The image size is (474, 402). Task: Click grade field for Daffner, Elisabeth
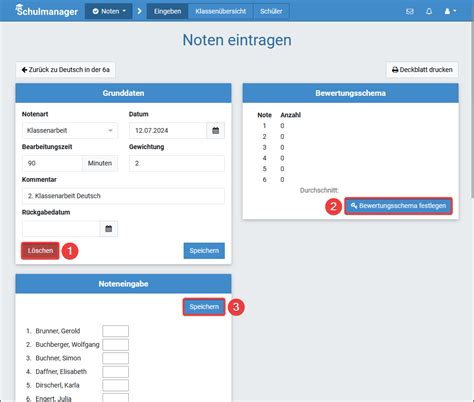[115, 372]
